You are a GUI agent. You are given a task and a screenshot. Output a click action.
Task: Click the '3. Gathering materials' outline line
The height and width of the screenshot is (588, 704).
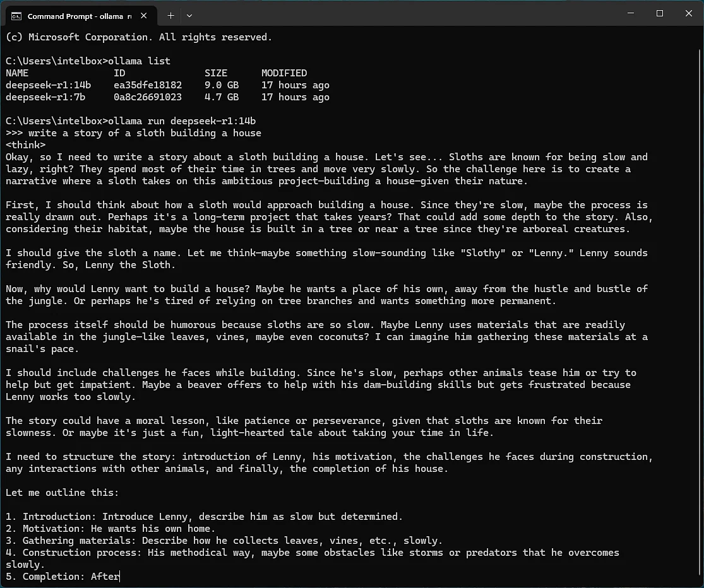[224, 541]
